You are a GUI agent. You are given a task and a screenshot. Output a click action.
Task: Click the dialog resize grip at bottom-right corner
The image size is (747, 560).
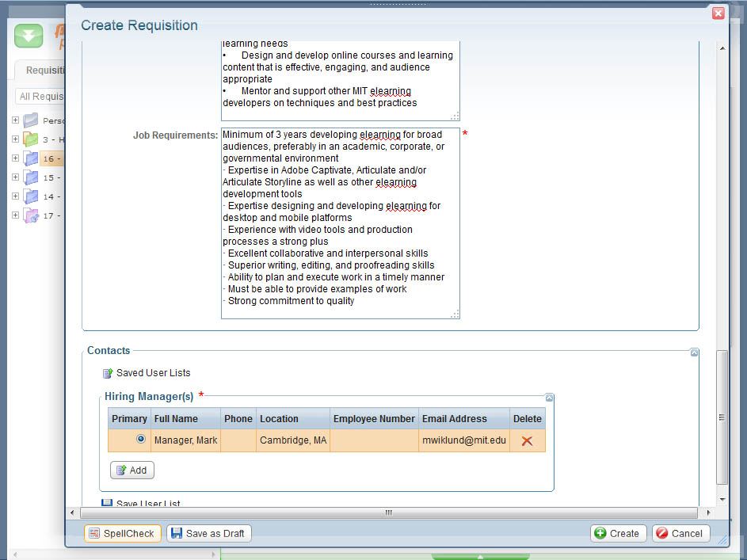point(722,540)
